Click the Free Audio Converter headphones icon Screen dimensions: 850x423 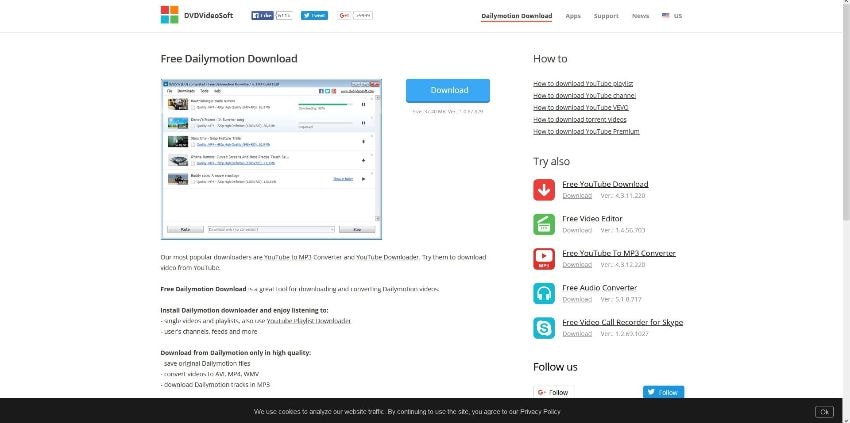[x=544, y=293]
